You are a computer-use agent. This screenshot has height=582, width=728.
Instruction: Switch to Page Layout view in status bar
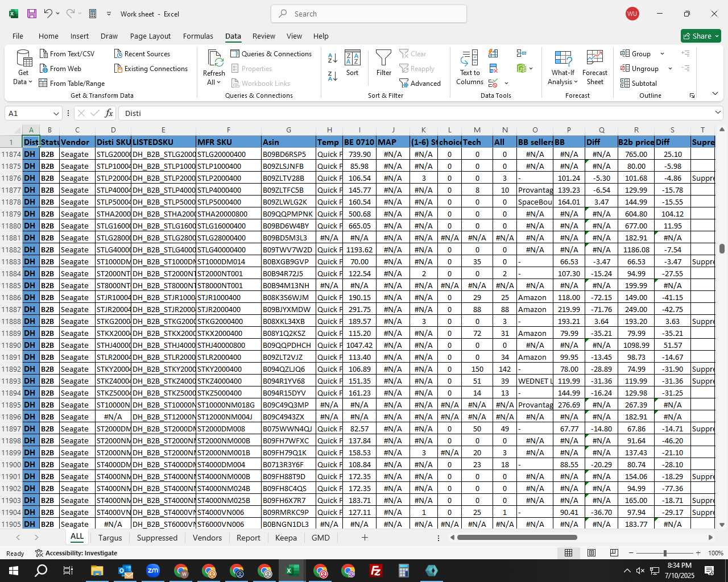591,553
